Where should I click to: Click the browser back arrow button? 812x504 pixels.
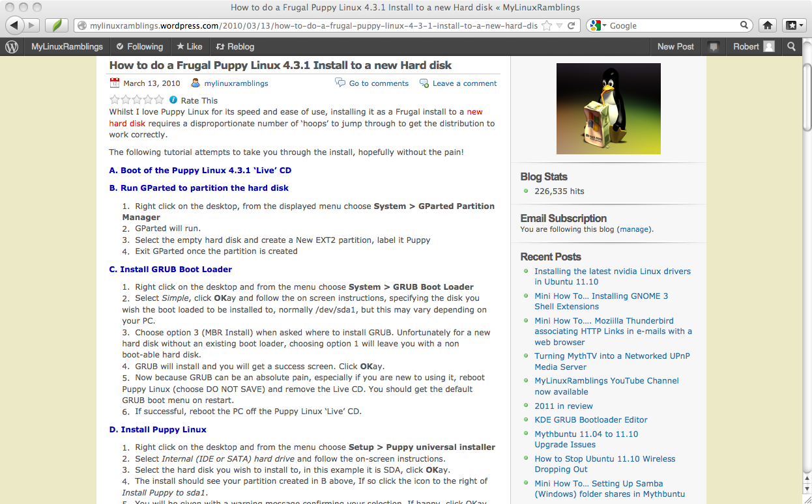(14, 25)
